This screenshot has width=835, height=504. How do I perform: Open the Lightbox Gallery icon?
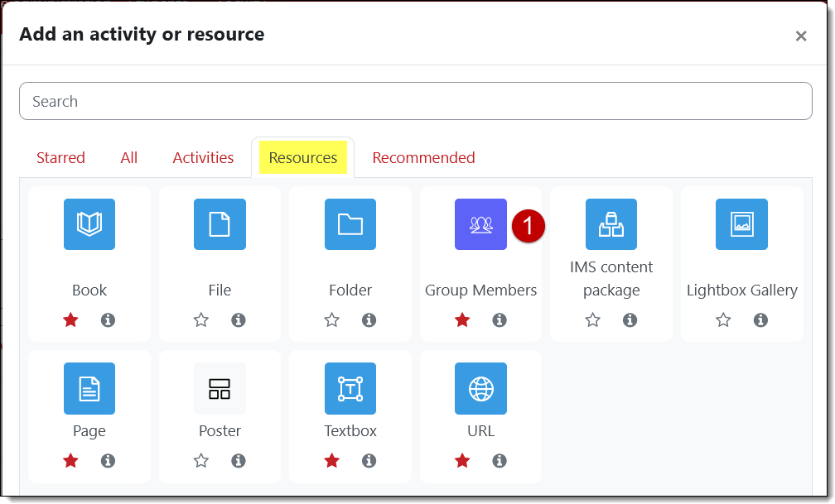pos(742,224)
